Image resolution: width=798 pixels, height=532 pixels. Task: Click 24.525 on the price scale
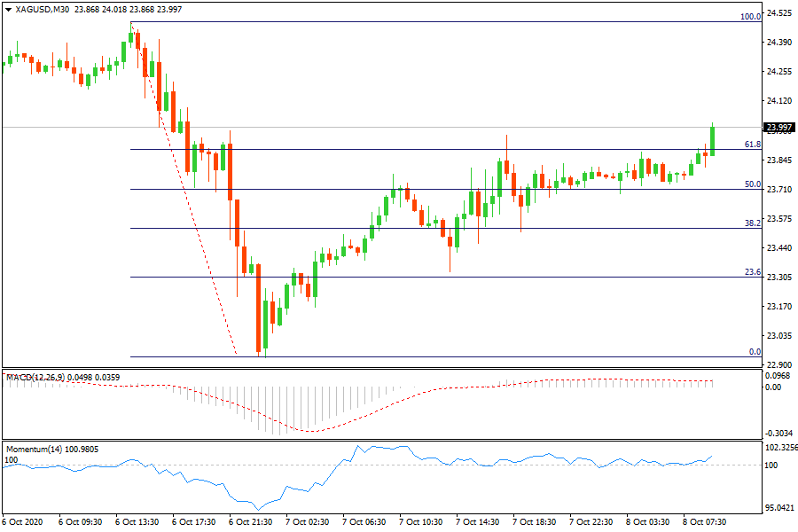(x=779, y=13)
